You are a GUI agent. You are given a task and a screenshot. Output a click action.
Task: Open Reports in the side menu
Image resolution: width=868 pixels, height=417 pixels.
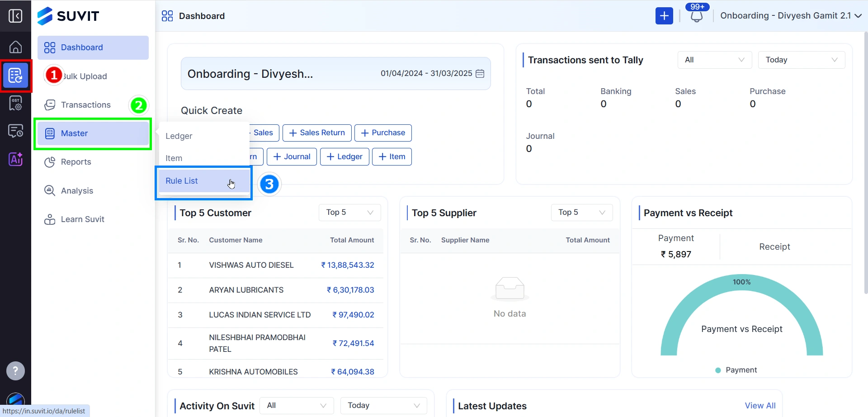point(93,162)
